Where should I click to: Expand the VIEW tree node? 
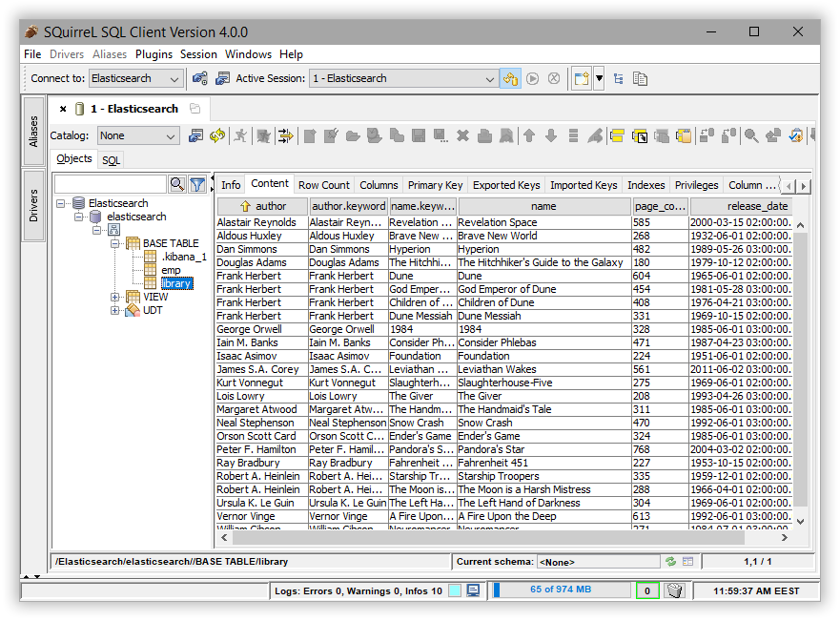click(x=115, y=297)
